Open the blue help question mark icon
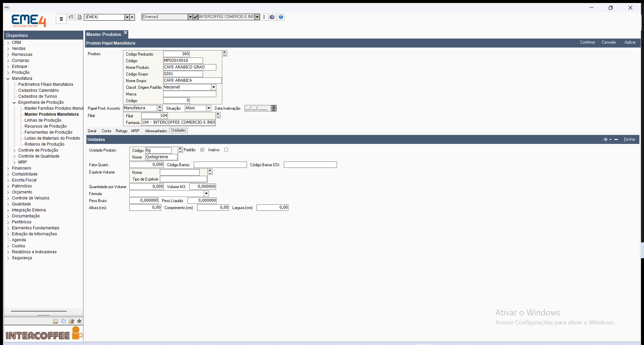 pos(281,17)
